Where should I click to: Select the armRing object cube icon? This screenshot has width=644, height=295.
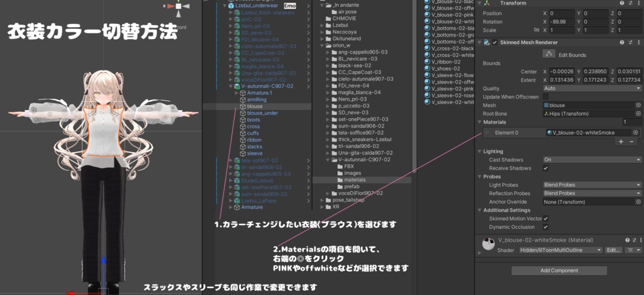point(243,100)
